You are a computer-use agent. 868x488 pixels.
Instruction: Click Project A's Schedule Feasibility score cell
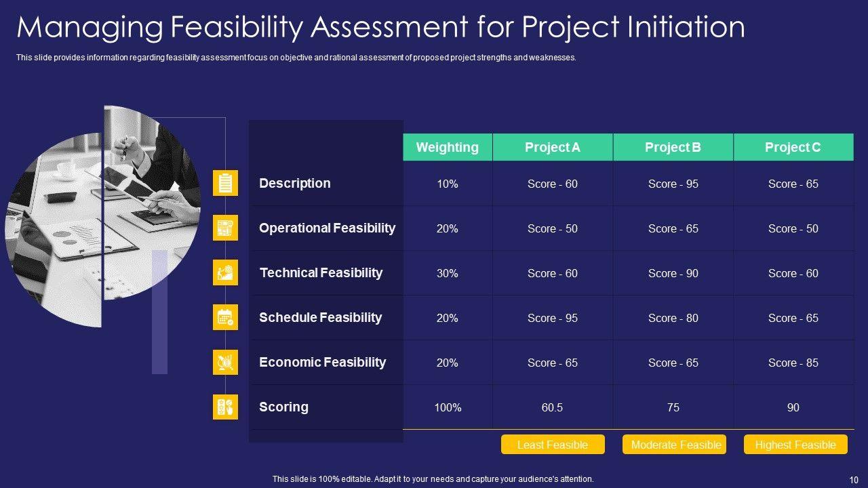pyautogui.click(x=552, y=318)
